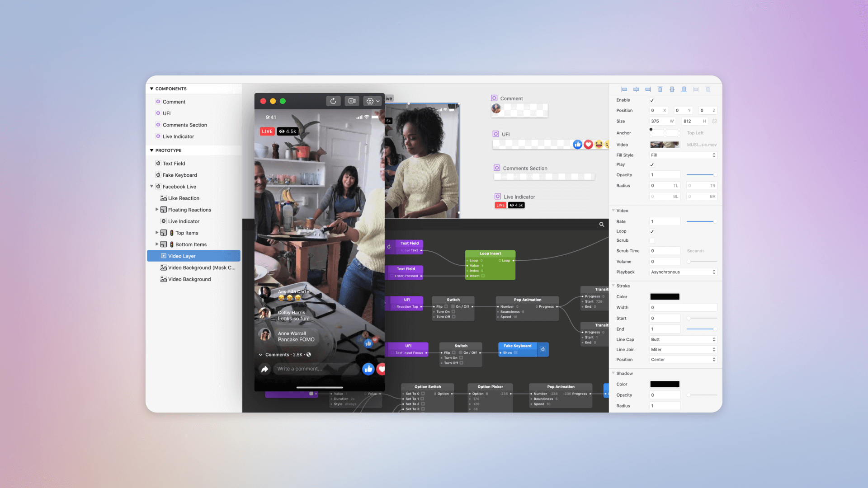
Task: Collapse the PROTOTYPE section
Action: [151, 150]
